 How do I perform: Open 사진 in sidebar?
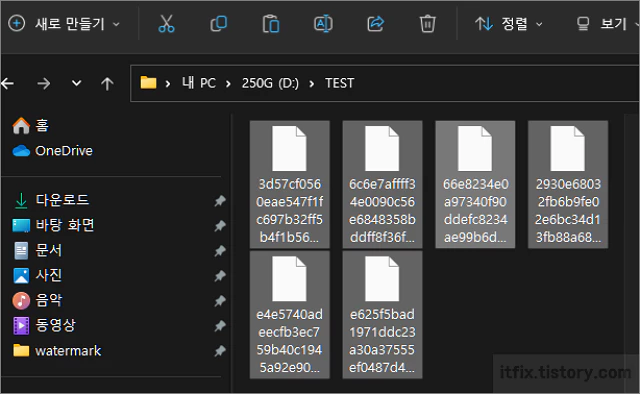[38, 275]
